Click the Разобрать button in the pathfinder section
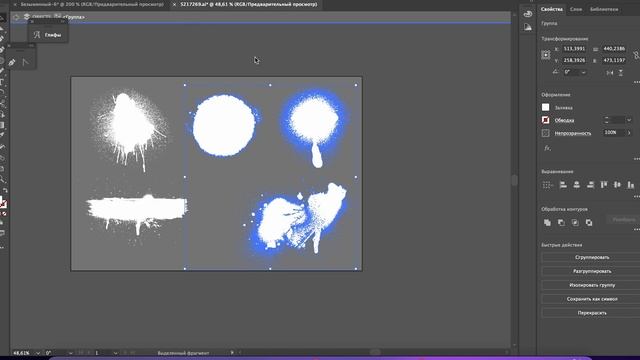The image size is (640, 360). click(623, 220)
